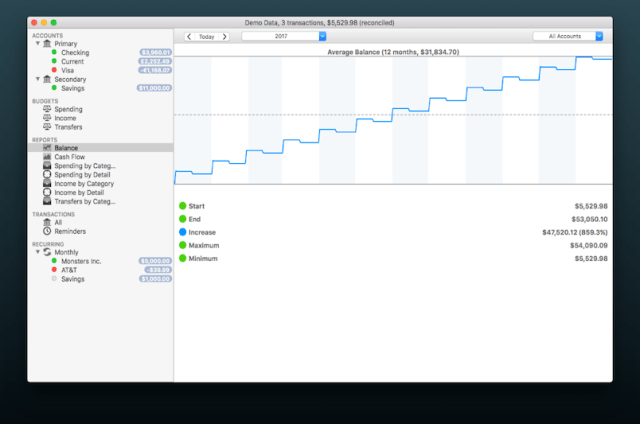
Task: Click the Spending by Categ... icon
Action: click(x=47, y=166)
